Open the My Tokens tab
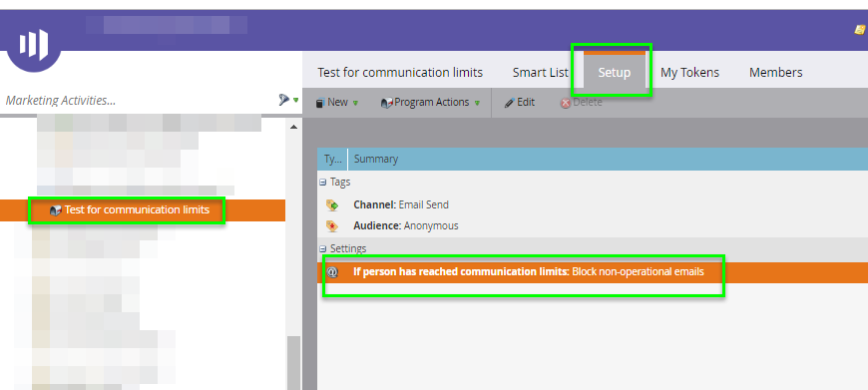Screen dimensions: 868x390 pos(689,73)
